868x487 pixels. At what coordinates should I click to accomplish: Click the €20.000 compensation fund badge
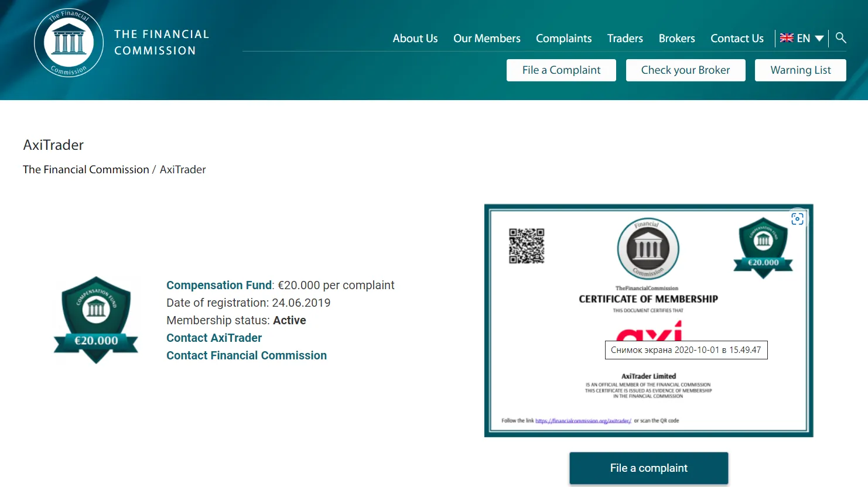[96, 320]
